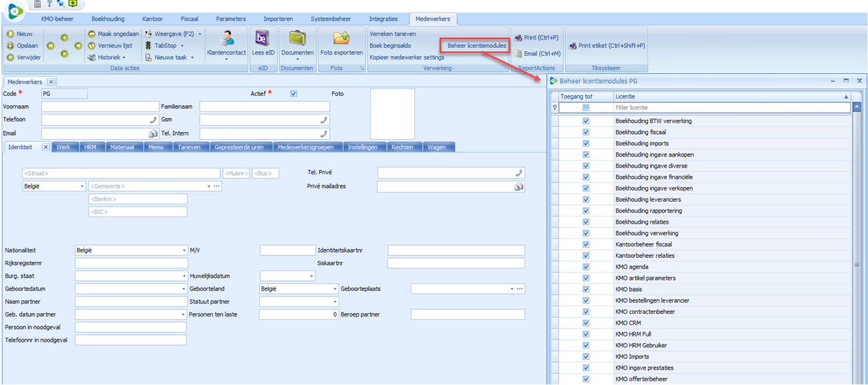Expand the Nationaliteit dropdown
868x385 pixels.
[x=184, y=251]
